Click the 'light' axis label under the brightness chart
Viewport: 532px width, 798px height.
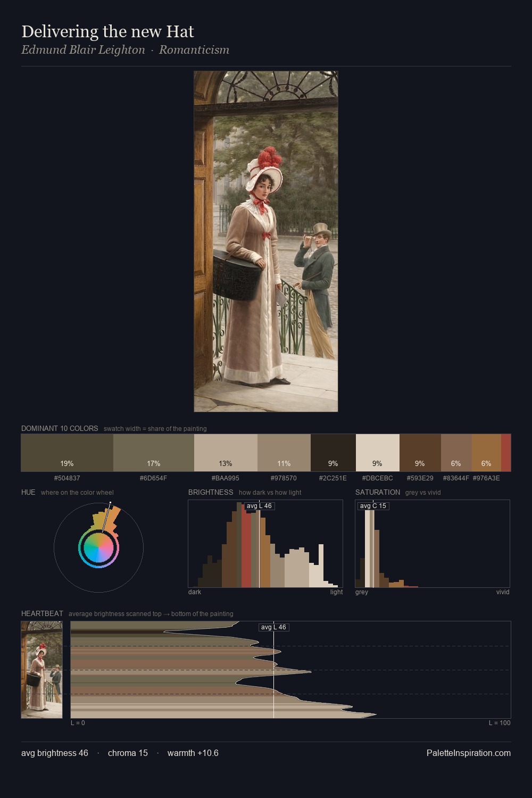click(337, 592)
